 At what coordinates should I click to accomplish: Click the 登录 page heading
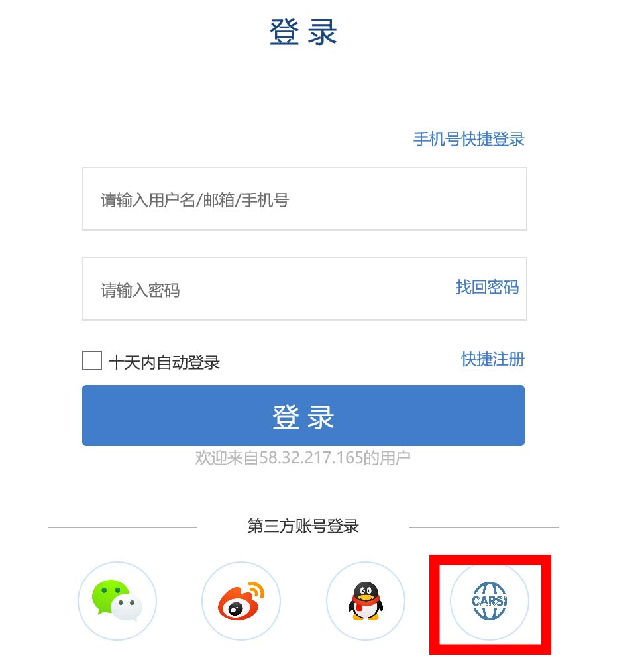click(303, 32)
